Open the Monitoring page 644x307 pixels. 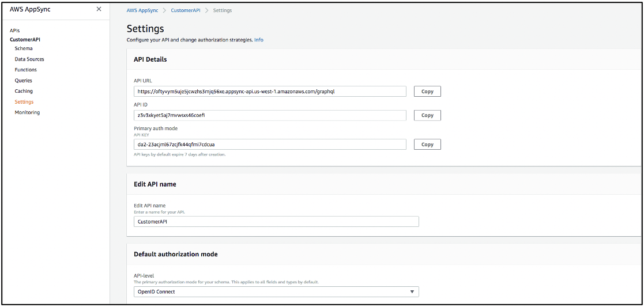[27, 112]
